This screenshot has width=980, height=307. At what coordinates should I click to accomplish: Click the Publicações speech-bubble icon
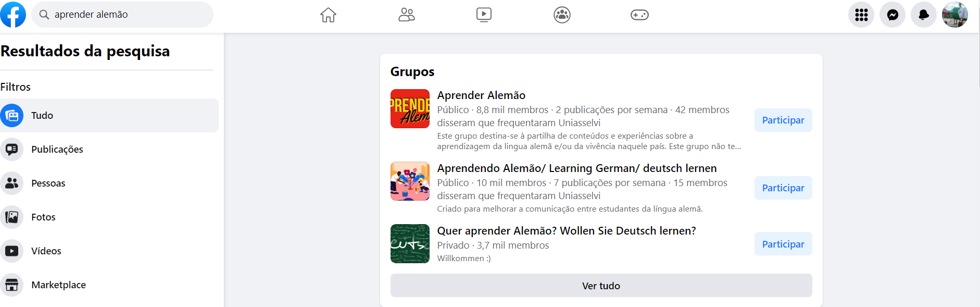(11, 150)
